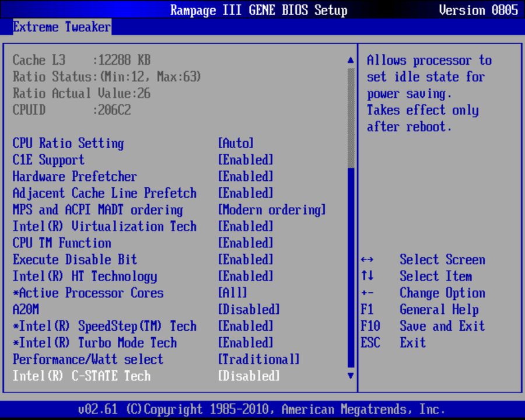The image size is (525, 420).
Task: Select Intel(R) Turbo Mode Tech label
Action: click(x=94, y=343)
